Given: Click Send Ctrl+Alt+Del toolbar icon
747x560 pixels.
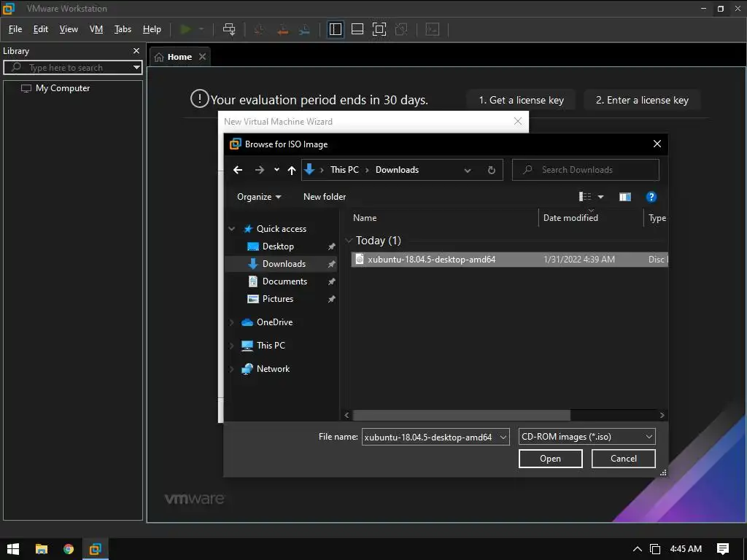Looking at the screenshot, I should (229, 29).
